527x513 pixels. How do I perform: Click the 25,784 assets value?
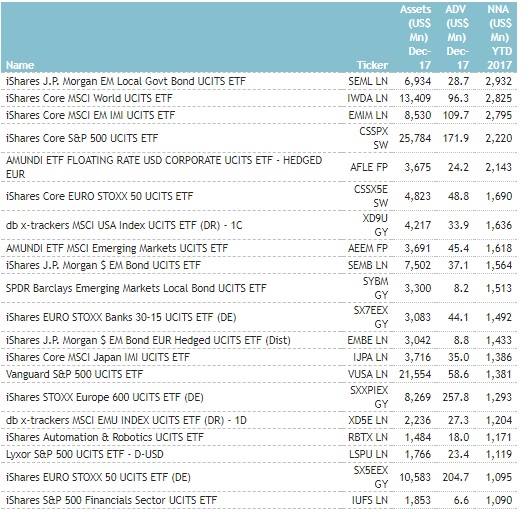pos(415,138)
